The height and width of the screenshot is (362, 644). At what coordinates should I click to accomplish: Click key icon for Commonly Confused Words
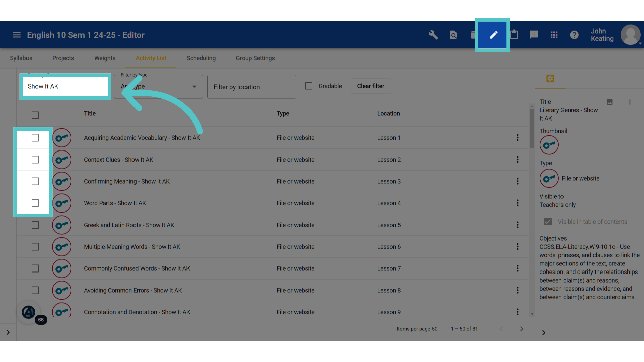click(x=62, y=268)
